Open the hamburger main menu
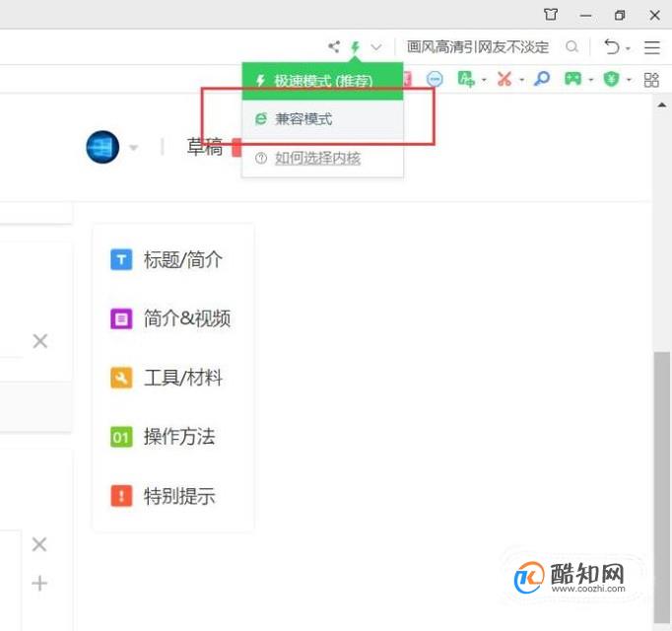The width and height of the screenshot is (672, 631). click(x=651, y=47)
